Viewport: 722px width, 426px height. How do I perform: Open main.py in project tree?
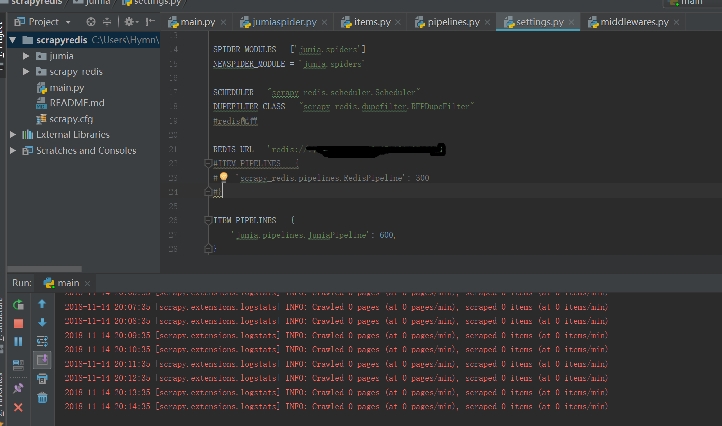[x=66, y=88]
